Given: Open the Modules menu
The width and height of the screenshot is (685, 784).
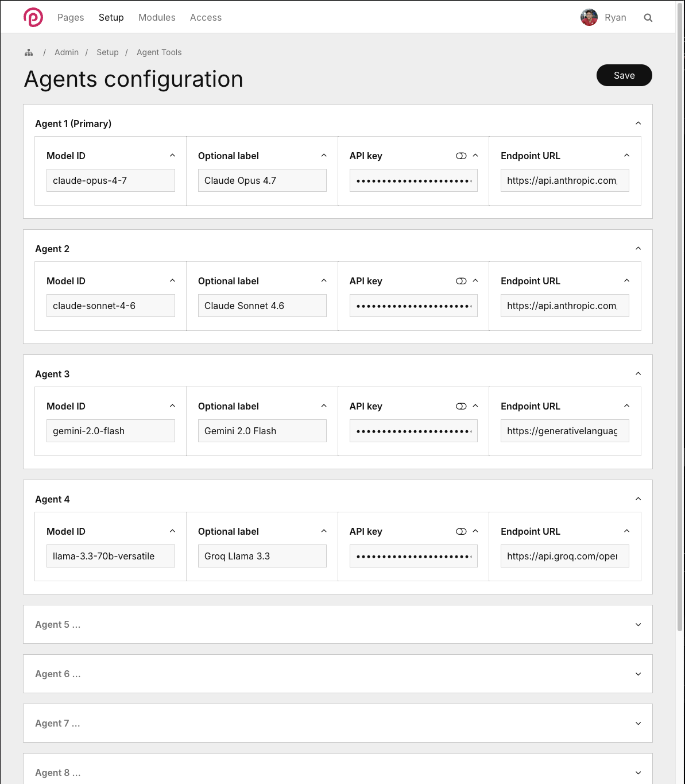Looking at the screenshot, I should 157,17.
